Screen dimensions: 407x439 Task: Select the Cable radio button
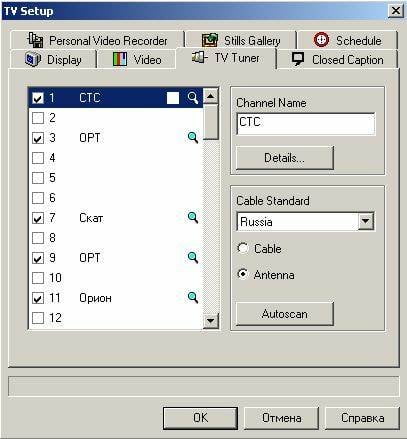click(243, 248)
